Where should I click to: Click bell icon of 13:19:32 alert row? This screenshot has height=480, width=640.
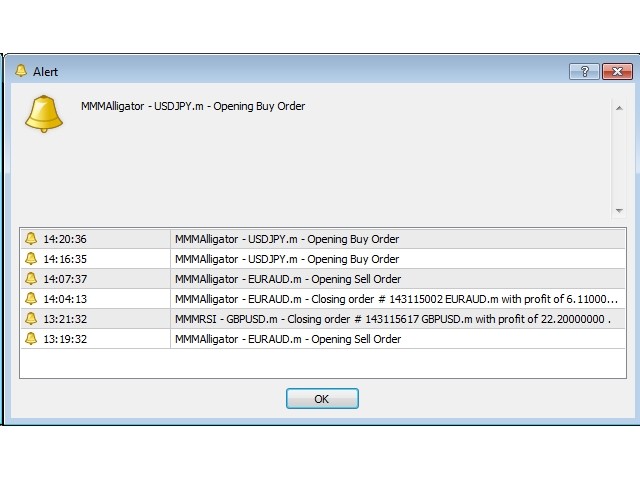(31, 338)
